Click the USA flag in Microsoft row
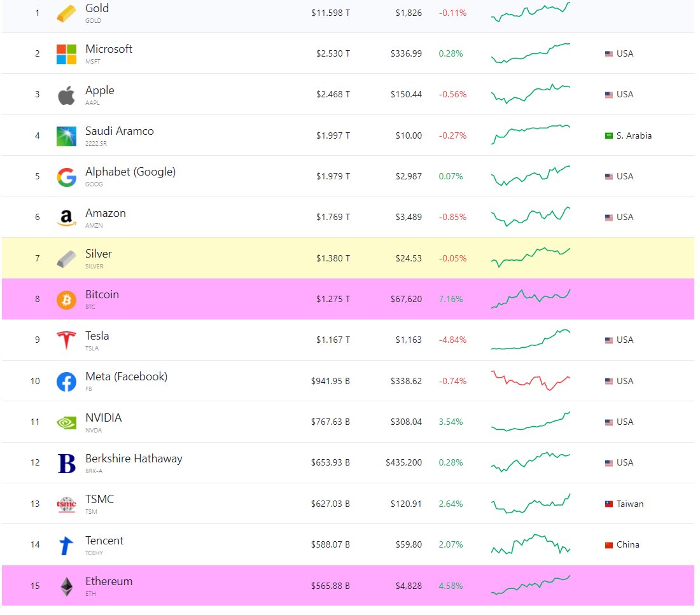 coord(608,54)
